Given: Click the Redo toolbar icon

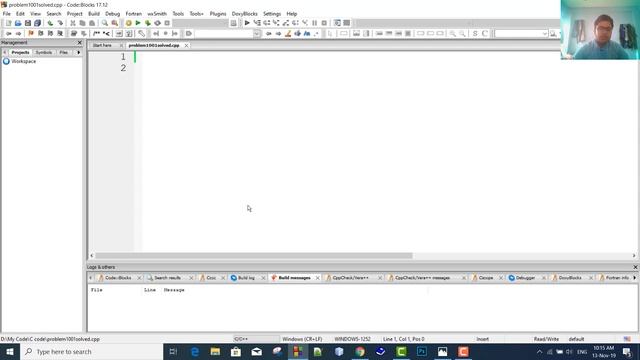Looking at the screenshot, I should [x=60, y=23].
